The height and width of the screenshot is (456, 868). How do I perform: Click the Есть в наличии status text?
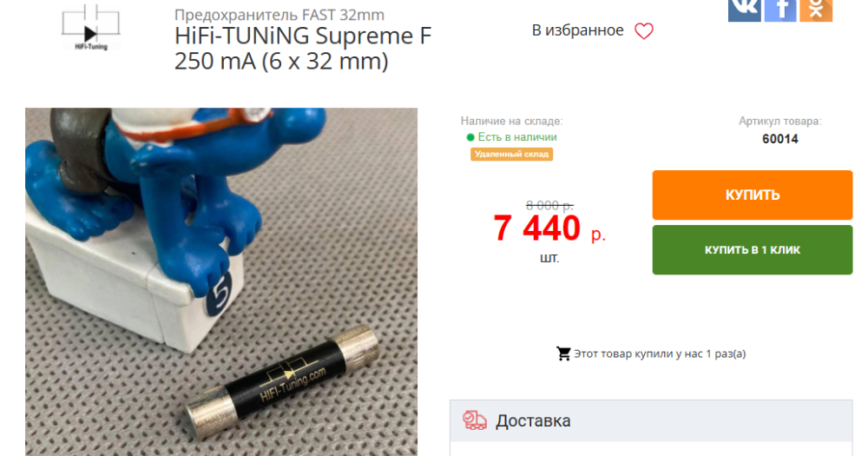[x=517, y=137]
